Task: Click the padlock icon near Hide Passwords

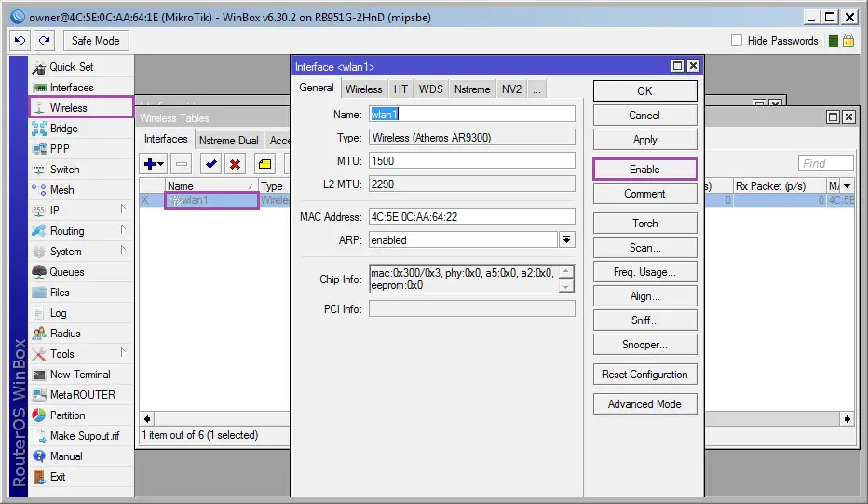Action: click(848, 40)
